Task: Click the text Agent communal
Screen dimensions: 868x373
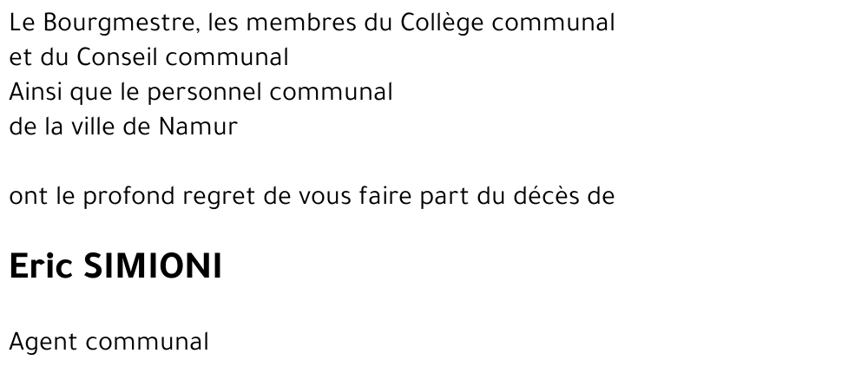Action: 109,343
